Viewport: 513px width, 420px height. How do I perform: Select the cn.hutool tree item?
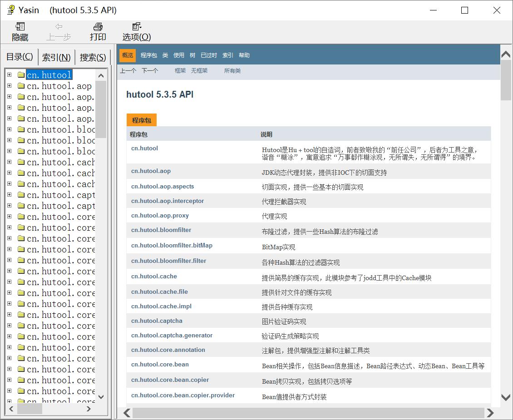coord(49,75)
